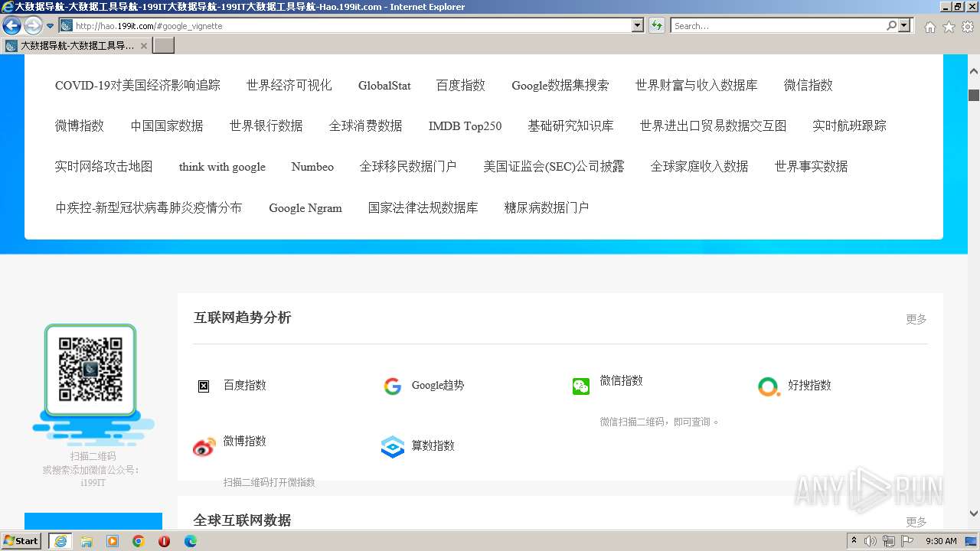Click the 好搜指数 circular icon
The width and height of the screenshot is (980, 551).
(769, 386)
